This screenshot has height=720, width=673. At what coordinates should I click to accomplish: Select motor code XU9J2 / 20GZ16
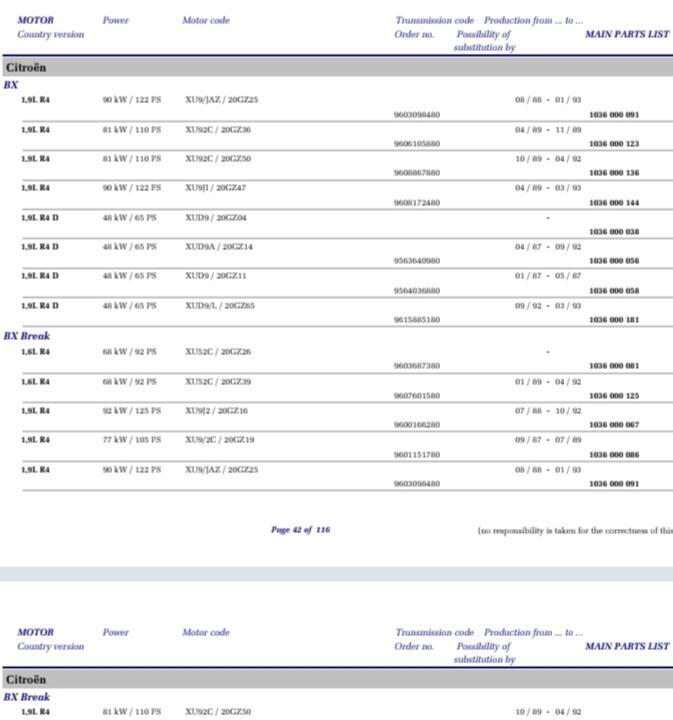tap(216, 411)
